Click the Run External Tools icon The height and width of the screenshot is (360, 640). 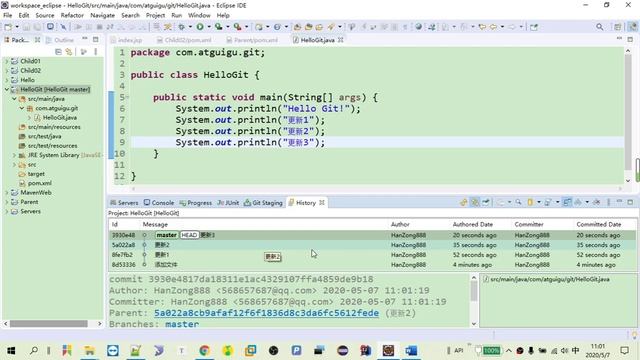point(238,27)
